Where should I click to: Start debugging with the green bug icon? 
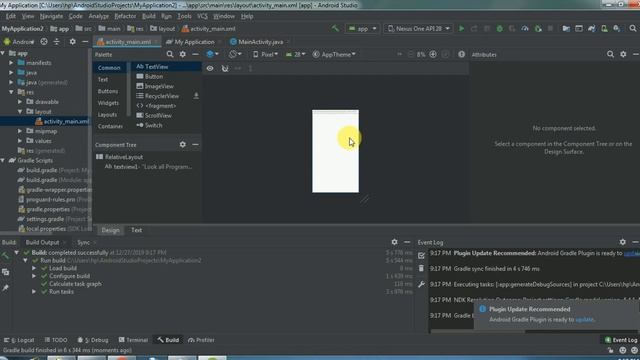coord(499,29)
